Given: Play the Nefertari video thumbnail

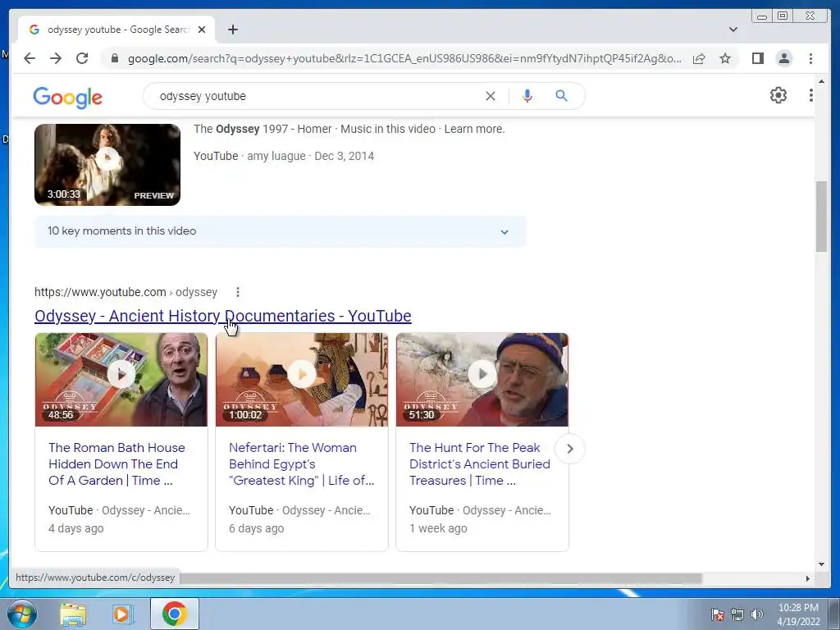Looking at the screenshot, I should click(302, 379).
